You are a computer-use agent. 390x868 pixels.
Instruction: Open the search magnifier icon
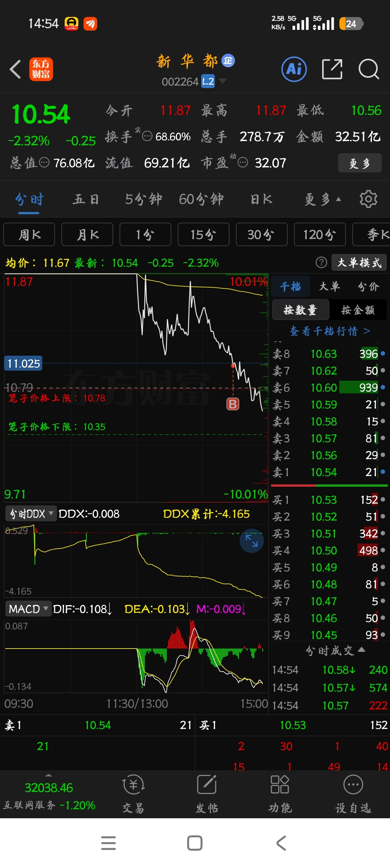coord(369,69)
